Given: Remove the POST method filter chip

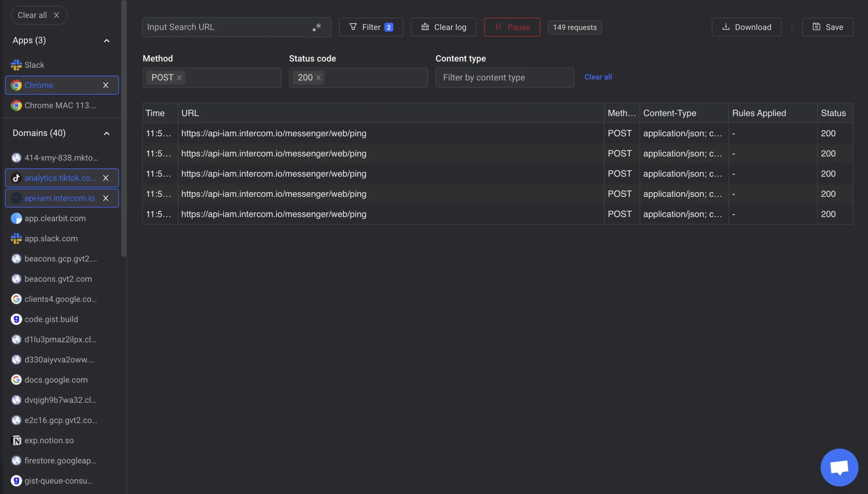Looking at the screenshot, I should (x=179, y=78).
